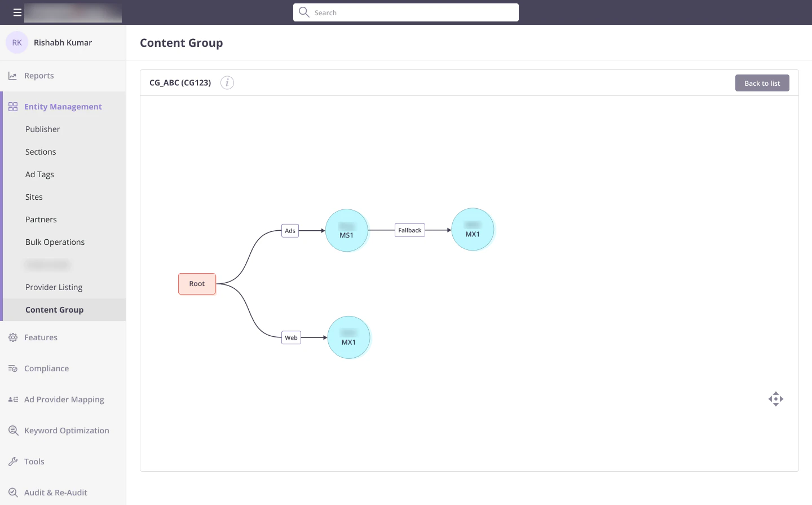Click the search magnifier icon
The width and height of the screenshot is (812, 505).
click(x=304, y=12)
